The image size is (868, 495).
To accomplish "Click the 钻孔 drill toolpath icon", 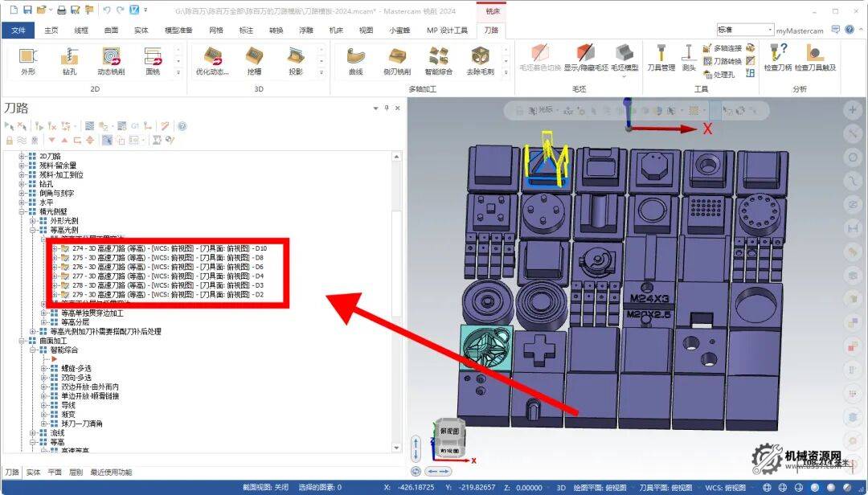I will pos(70,59).
